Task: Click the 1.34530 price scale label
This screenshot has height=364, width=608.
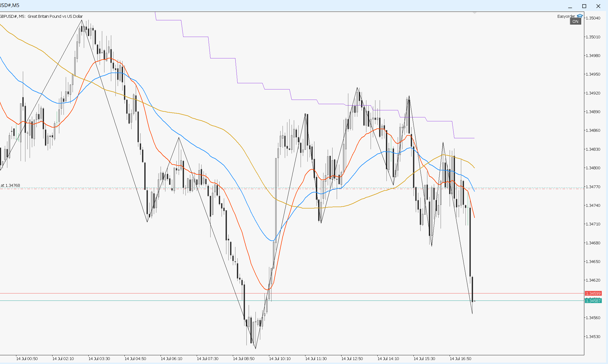Action: [593, 337]
